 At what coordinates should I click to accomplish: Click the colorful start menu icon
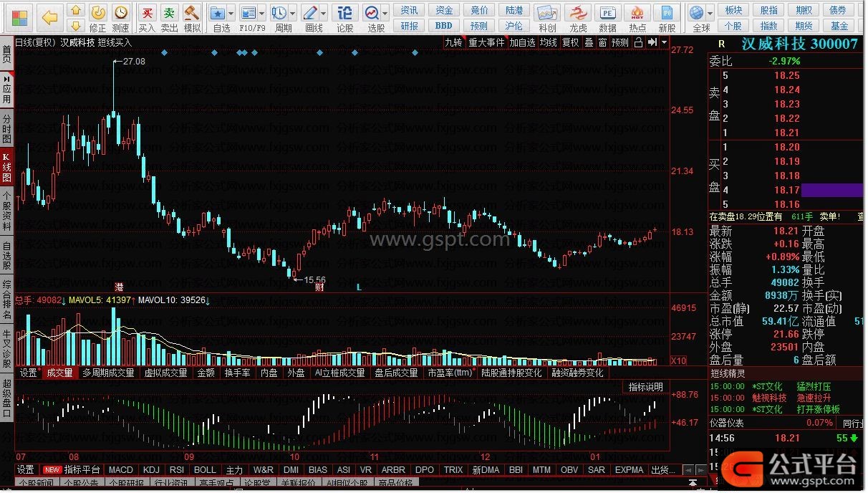coord(19,17)
